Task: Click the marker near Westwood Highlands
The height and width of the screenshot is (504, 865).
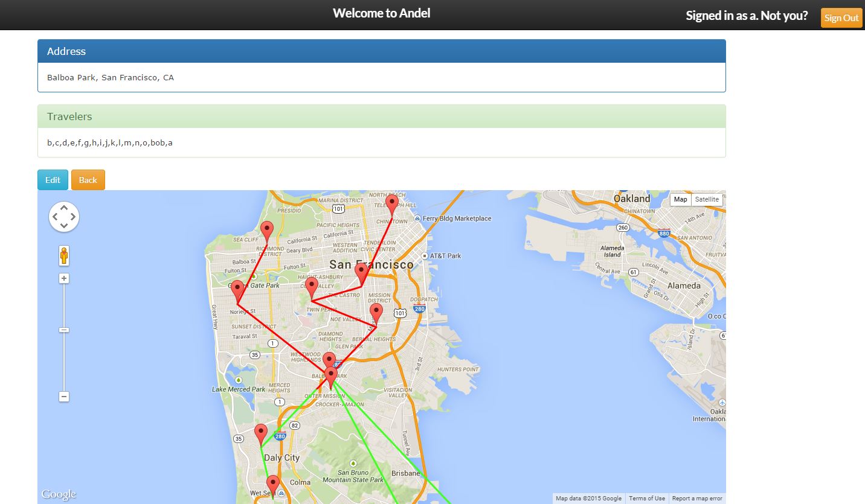Action: coord(329,360)
